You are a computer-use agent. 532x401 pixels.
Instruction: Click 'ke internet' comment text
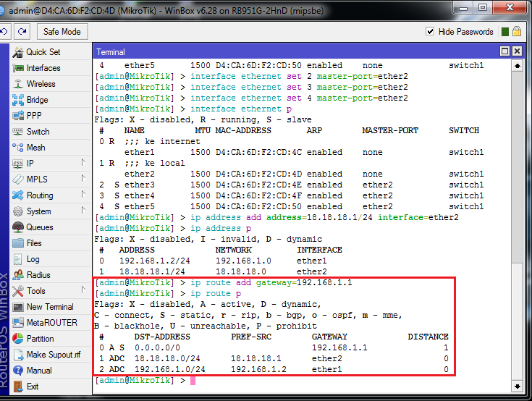[172, 141]
